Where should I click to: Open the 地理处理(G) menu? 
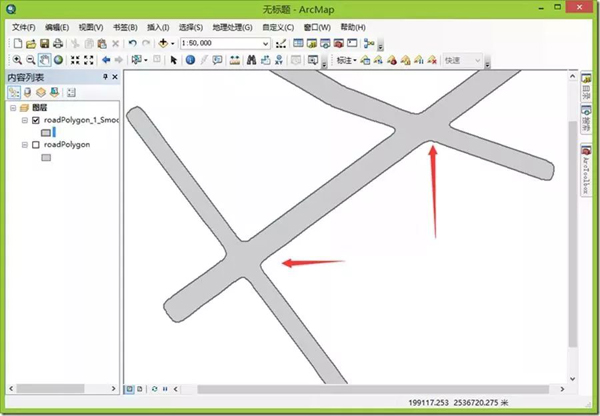(x=233, y=28)
